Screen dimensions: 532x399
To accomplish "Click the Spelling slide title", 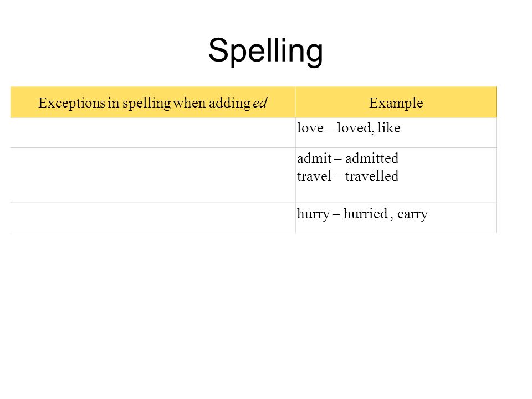I will 265,52.
